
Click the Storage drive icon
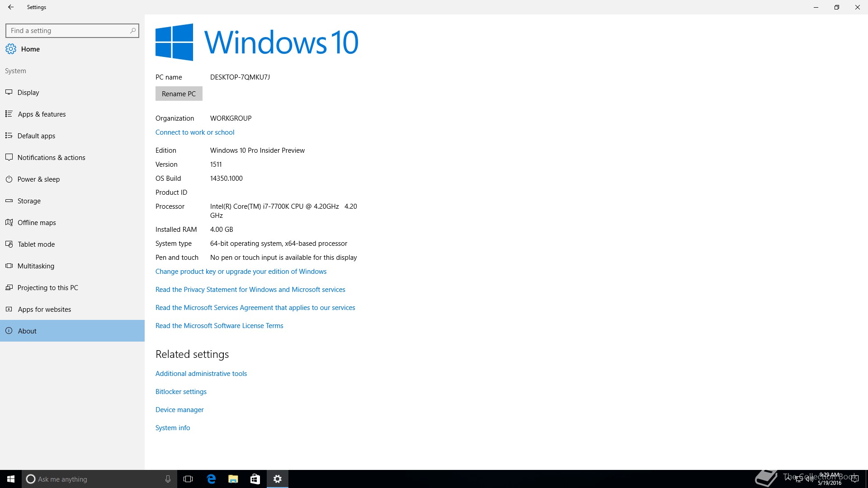(x=9, y=201)
